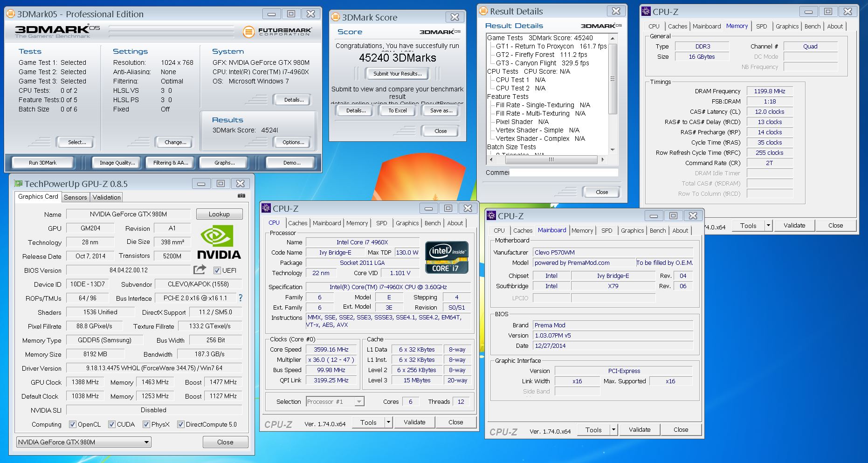Viewport: 868px width, 463px height.
Task: Click the GPU-Z screenshot camera icon
Action: pyautogui.click(x=241, y=196)
